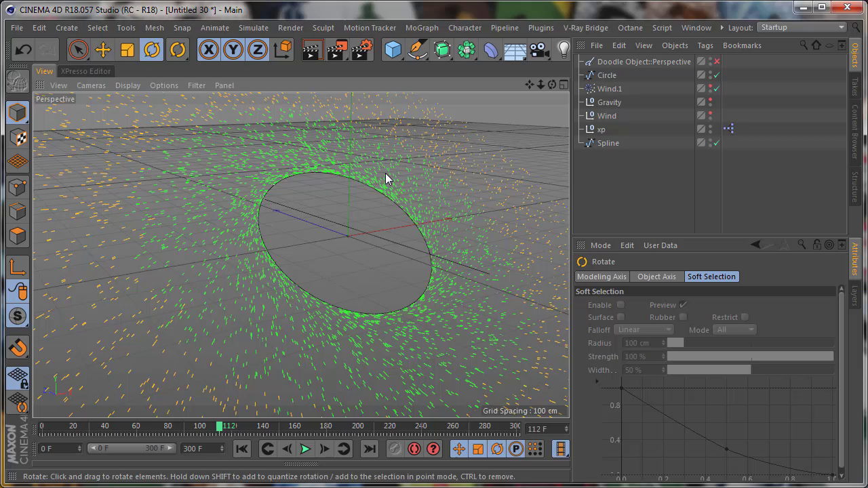Open the Octane menu
Image resolution: width=868 pixels, height=488 pixels.
click(630, 28)
